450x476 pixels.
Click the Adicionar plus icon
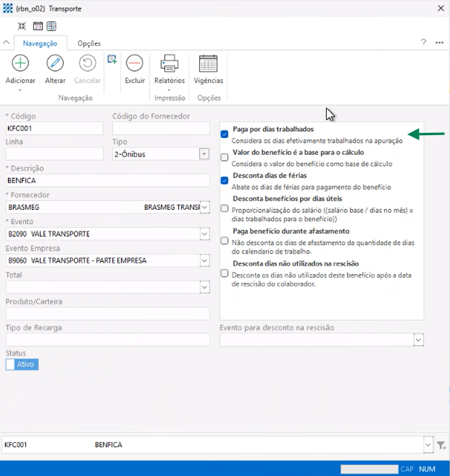point(20,63)
